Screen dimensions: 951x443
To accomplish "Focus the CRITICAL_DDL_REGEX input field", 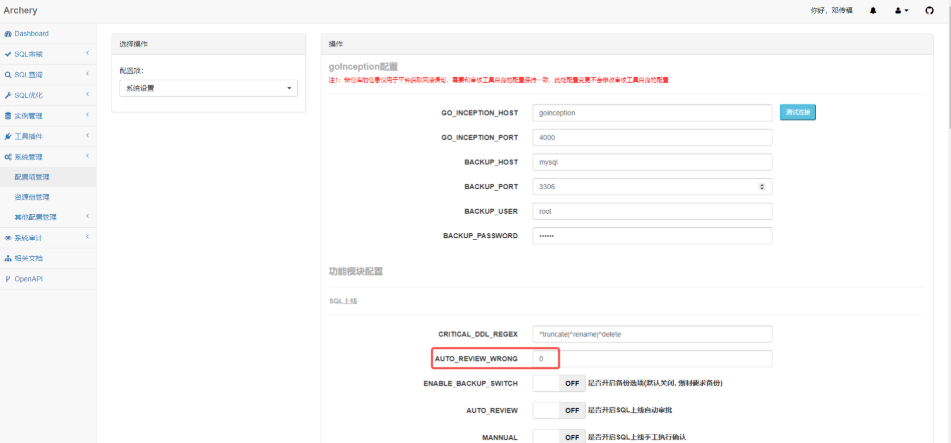I will (652, 334).
